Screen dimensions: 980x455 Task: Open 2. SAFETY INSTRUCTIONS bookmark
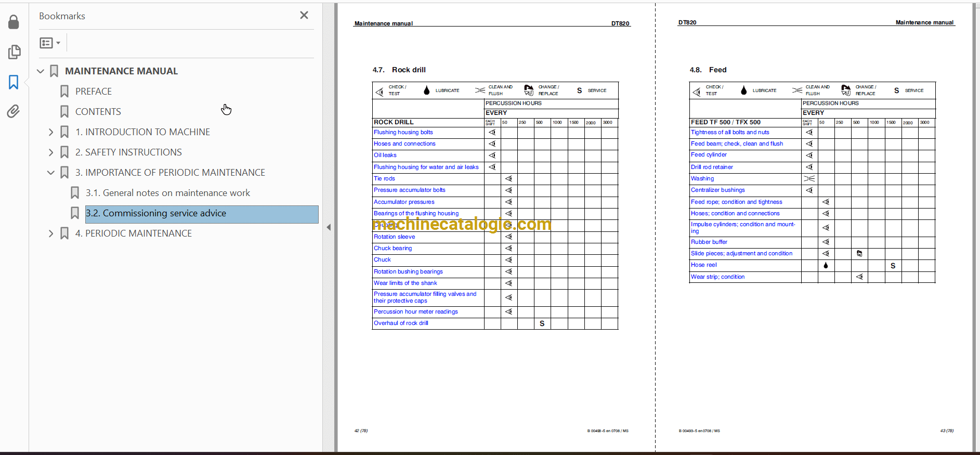click(128, 152)
